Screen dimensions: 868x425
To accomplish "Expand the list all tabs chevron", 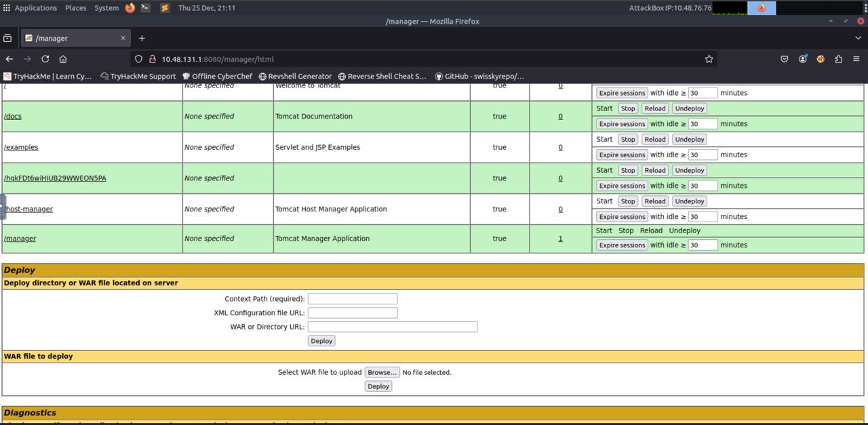I will [x=858, y=38].
